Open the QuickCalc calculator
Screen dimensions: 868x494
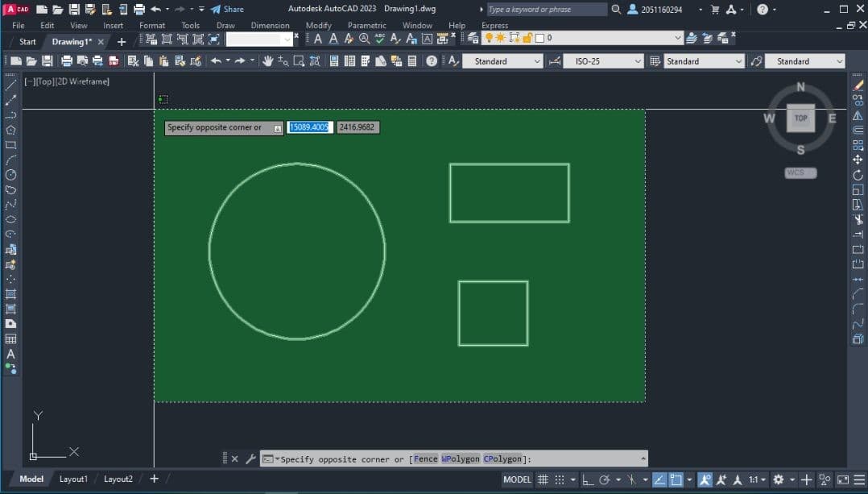coord(412,61)
